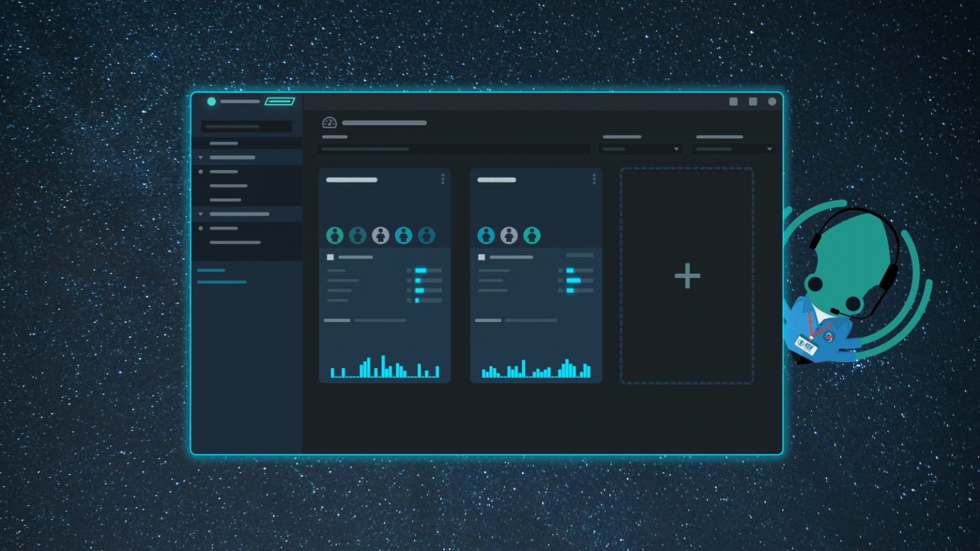Expand the second sidebar section triangle
Screen dimensions: 980x551
[201, 214]
